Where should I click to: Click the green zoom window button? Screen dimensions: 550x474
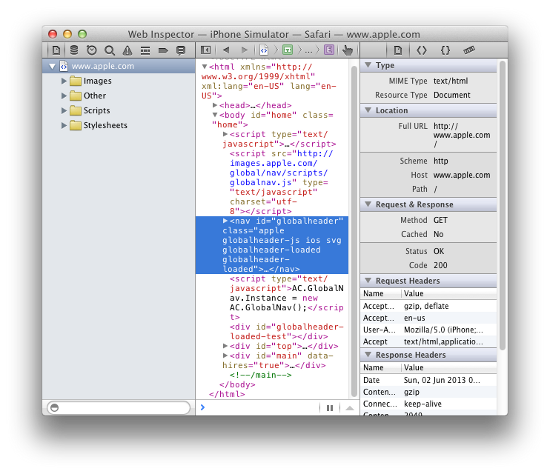tap(82, 34)
